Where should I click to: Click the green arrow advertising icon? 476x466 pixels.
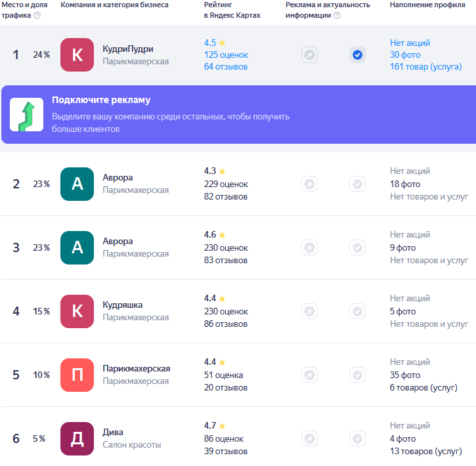[26, 115]
